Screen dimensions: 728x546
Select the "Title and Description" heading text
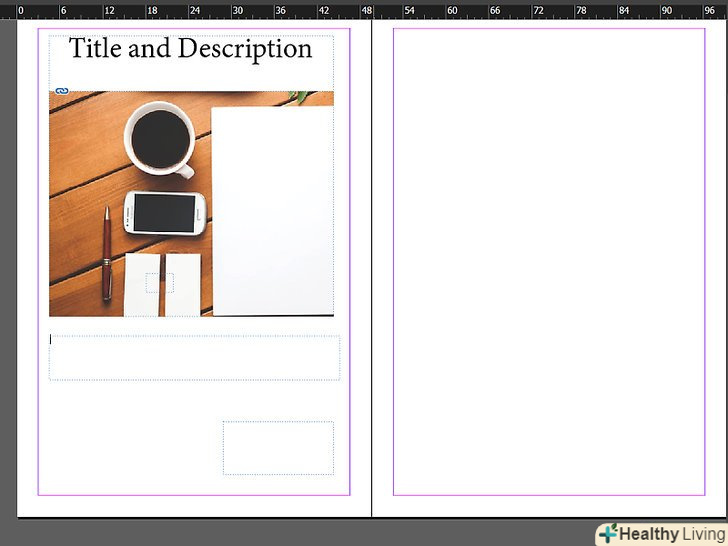point(190,49)
